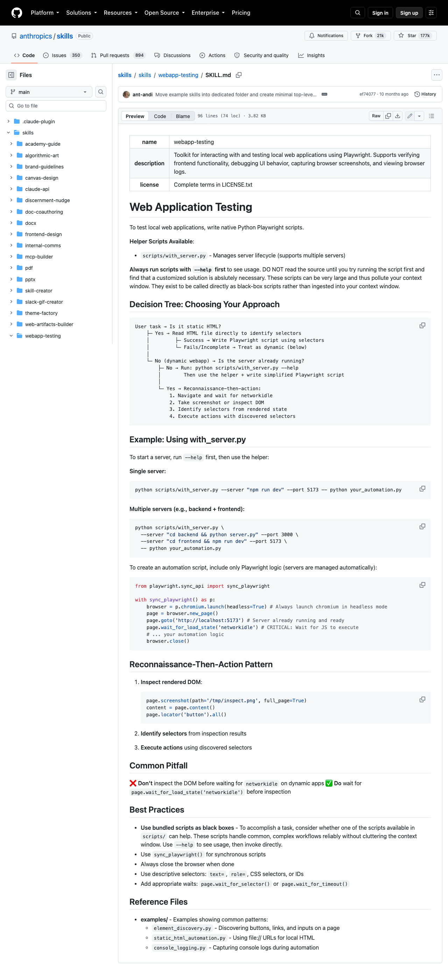Open the anthropics owner link
The width and height of the screenshot is (448, 980).
click(36, 36)
